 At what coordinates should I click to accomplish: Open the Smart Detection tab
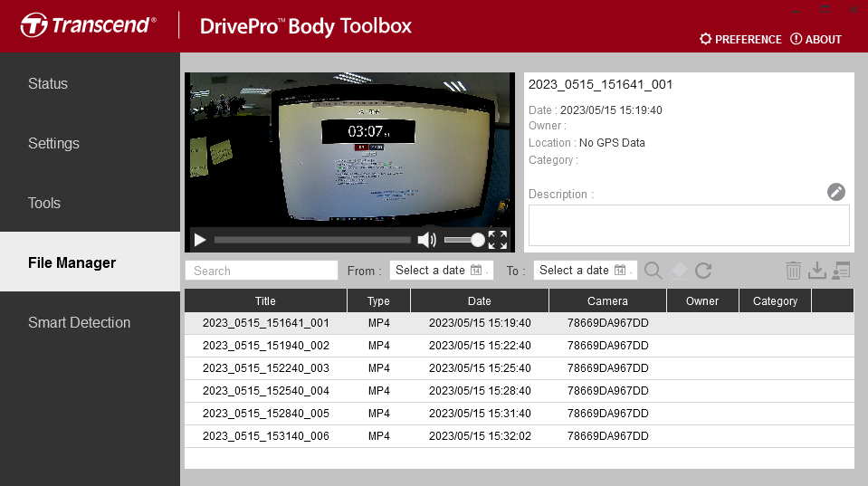point(90,322)
